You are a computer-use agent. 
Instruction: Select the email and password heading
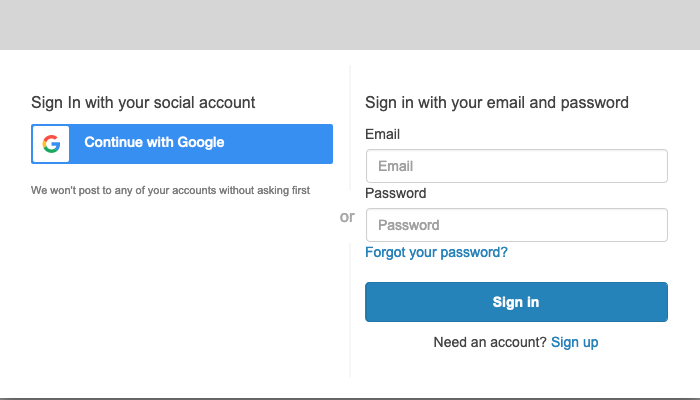coord(497,103)
